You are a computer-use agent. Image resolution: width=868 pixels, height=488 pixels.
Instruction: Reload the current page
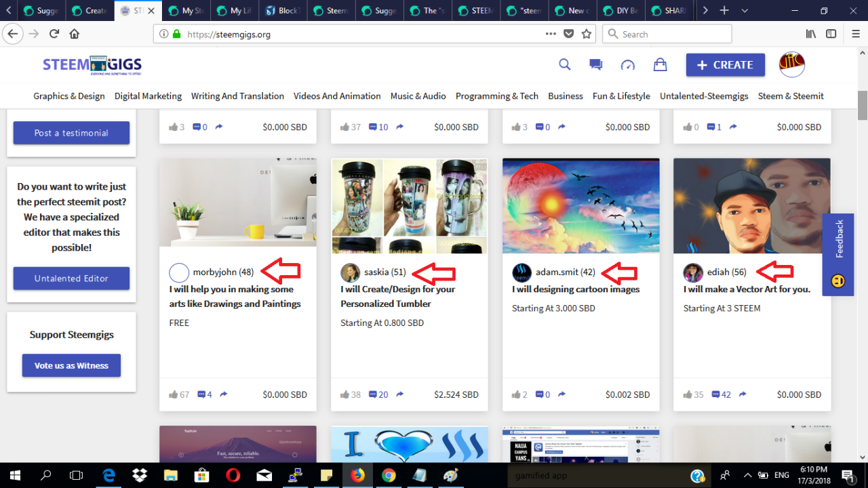click(54, 34)
